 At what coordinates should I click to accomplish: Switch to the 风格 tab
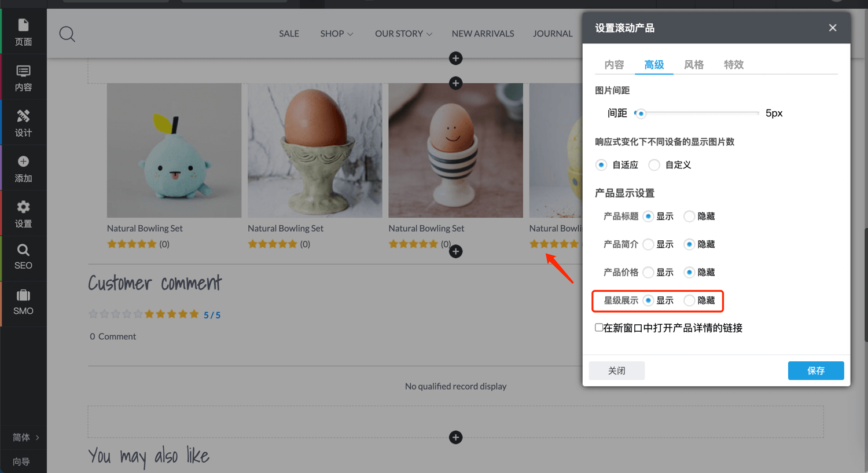(693, 65)
